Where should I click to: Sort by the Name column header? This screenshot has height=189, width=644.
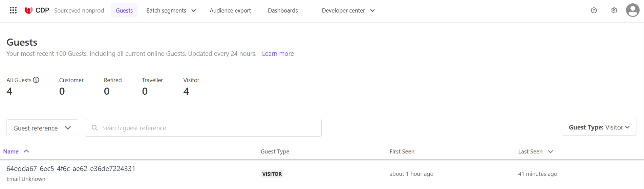coord(11,152)
